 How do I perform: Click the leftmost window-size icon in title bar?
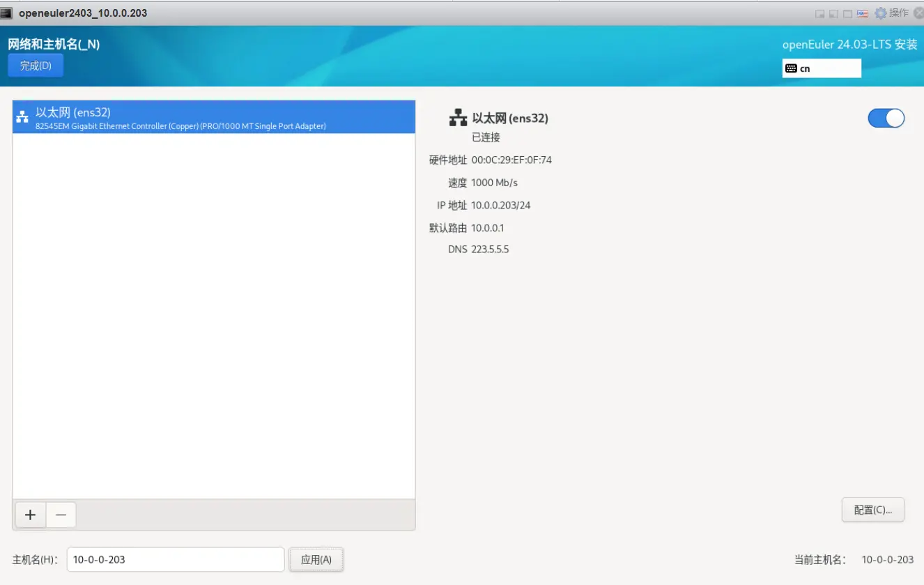click(x=820, y=13)
